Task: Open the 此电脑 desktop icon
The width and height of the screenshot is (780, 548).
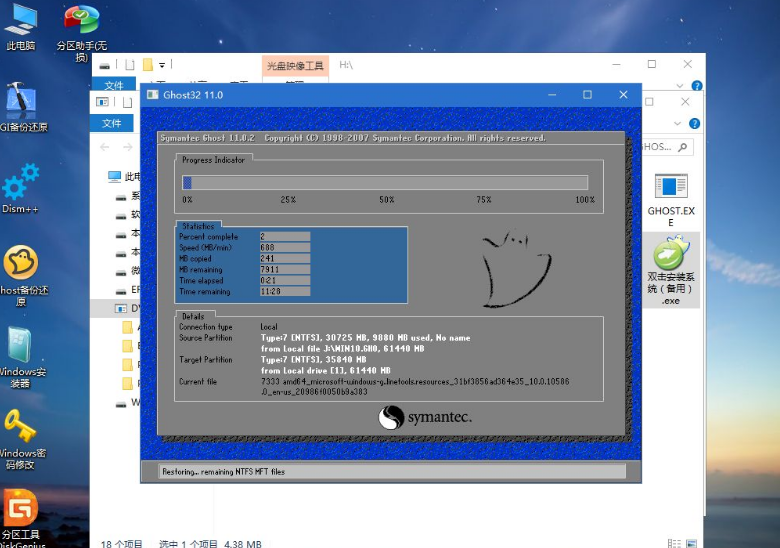Action: point(20,23)
